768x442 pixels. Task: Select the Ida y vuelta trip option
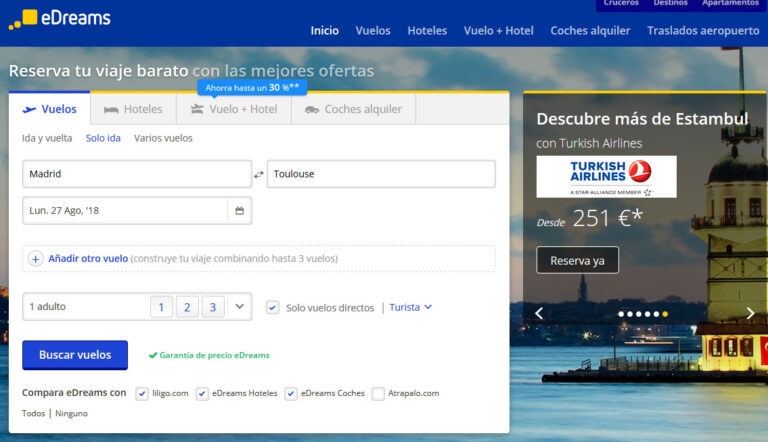47,138
